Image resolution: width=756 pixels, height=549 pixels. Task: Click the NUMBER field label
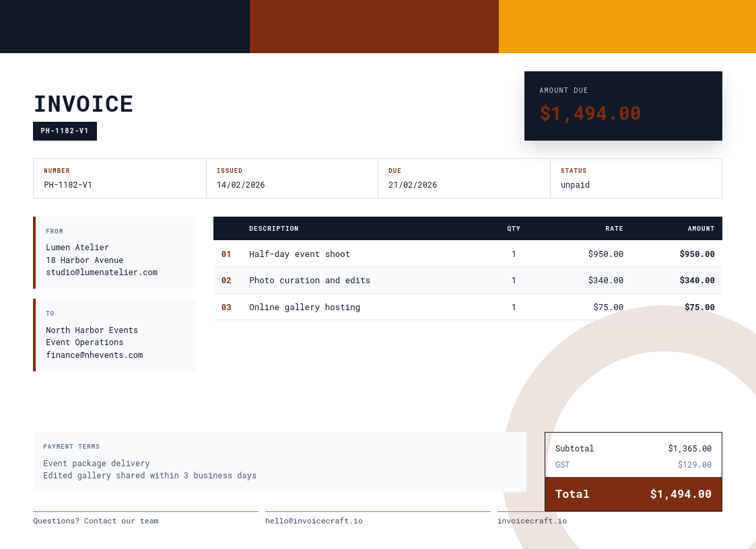click(x=57, y=171)
